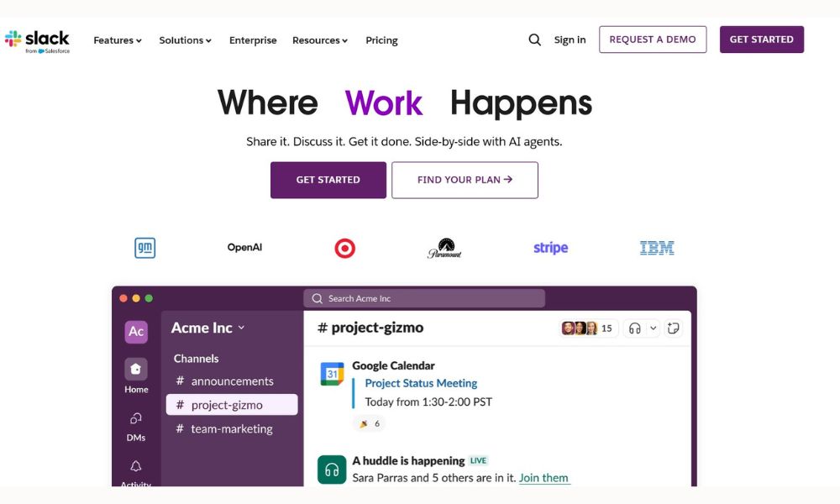Click the Join them huddle link
Screen dimensions: 840x504
point(543,478)
